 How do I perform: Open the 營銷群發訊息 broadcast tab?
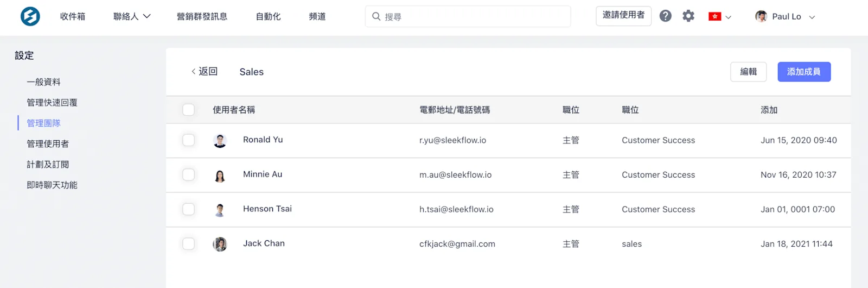pos(202,16)
